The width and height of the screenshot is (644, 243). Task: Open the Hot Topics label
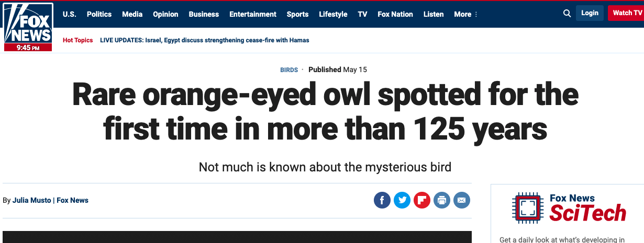[x=77, y=40]
